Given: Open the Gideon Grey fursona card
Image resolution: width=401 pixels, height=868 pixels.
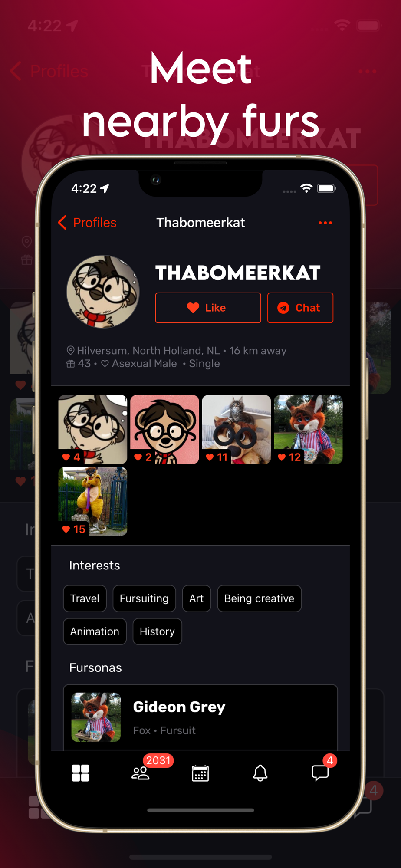Looking at the screenshot, I should (x=200, y=717).
